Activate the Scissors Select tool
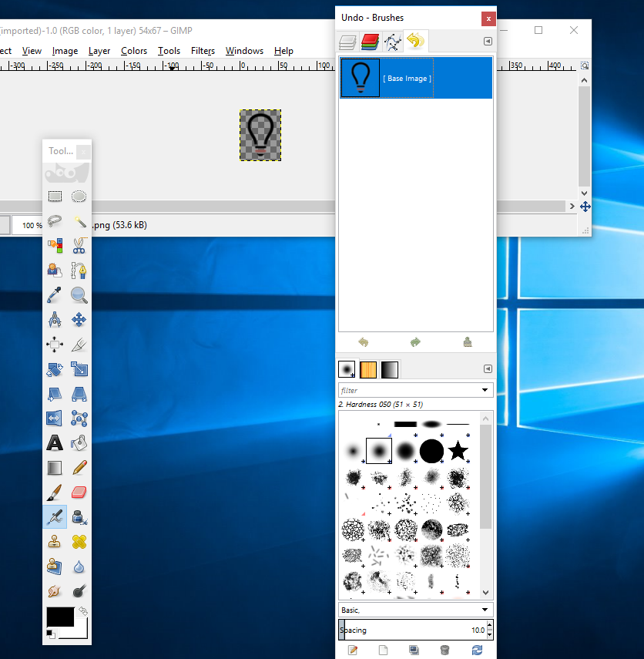 [x=79, y=246]
